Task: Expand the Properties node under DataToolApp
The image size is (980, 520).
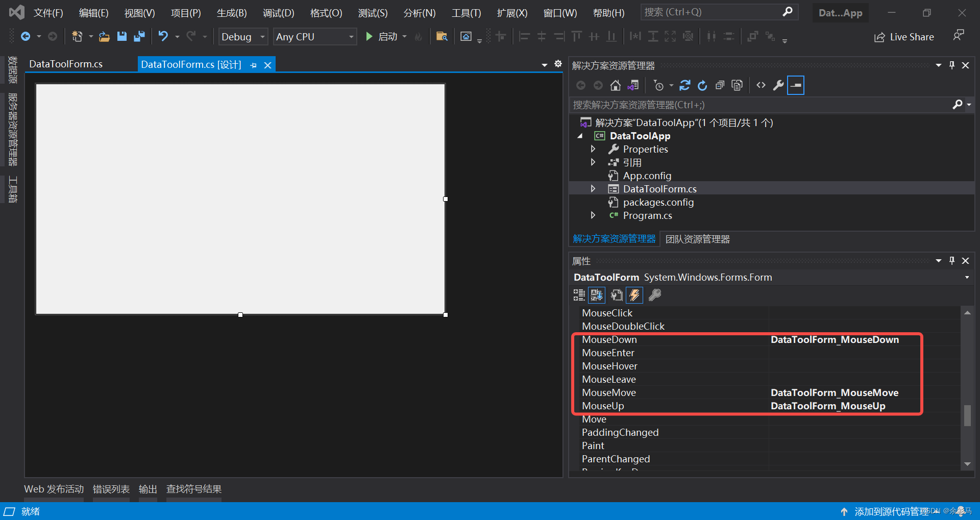Action: coord(593,148)
